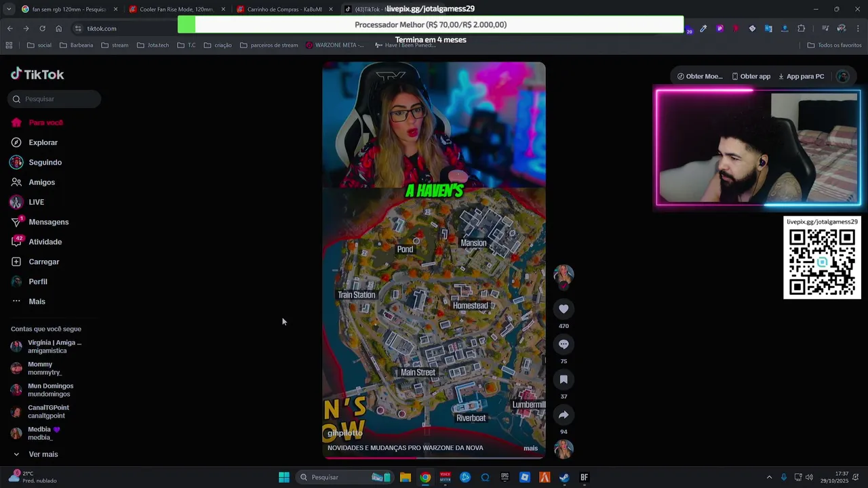Open Steam from the taskbar

564,477
